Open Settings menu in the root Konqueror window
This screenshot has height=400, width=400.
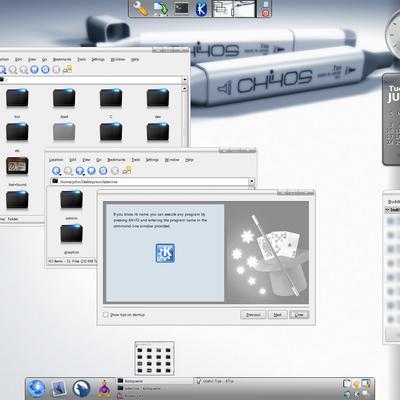pos(98,59)
